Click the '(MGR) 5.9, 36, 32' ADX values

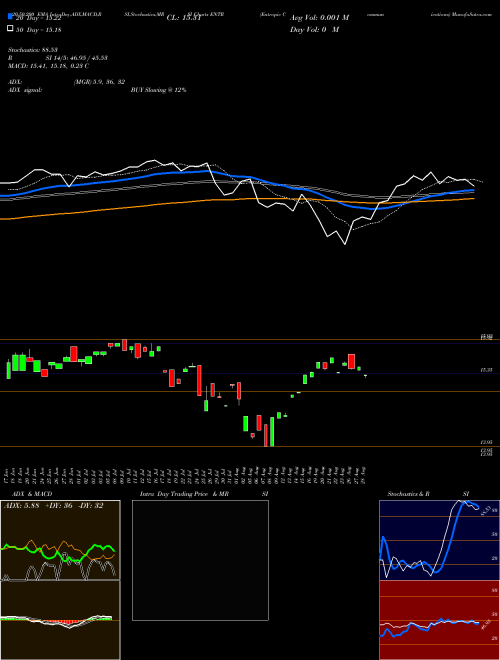99,82
